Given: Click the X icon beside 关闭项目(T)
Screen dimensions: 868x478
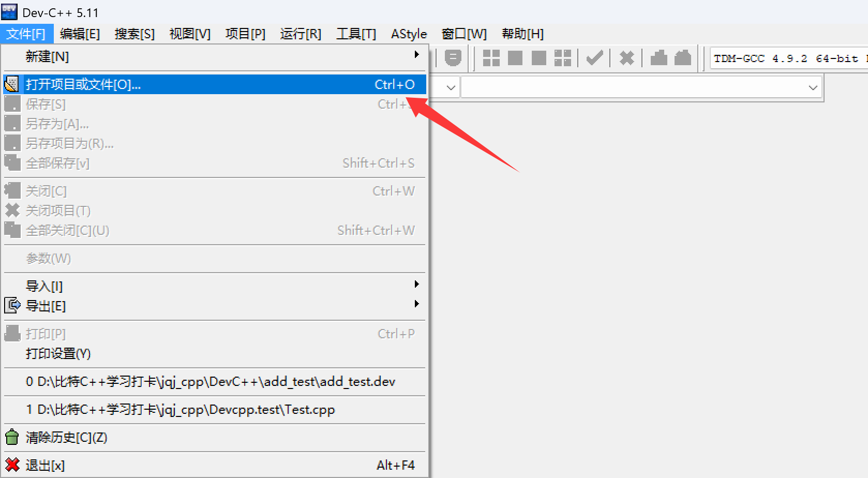Looking at the screenshot, I should (x=12, y=211).
